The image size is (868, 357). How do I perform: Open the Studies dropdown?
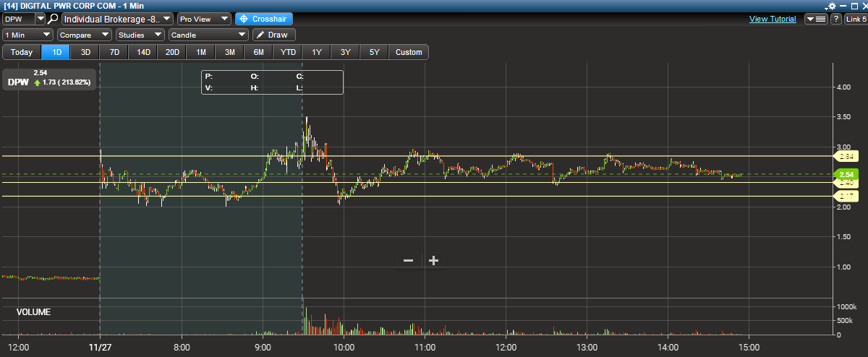point(140,34)
